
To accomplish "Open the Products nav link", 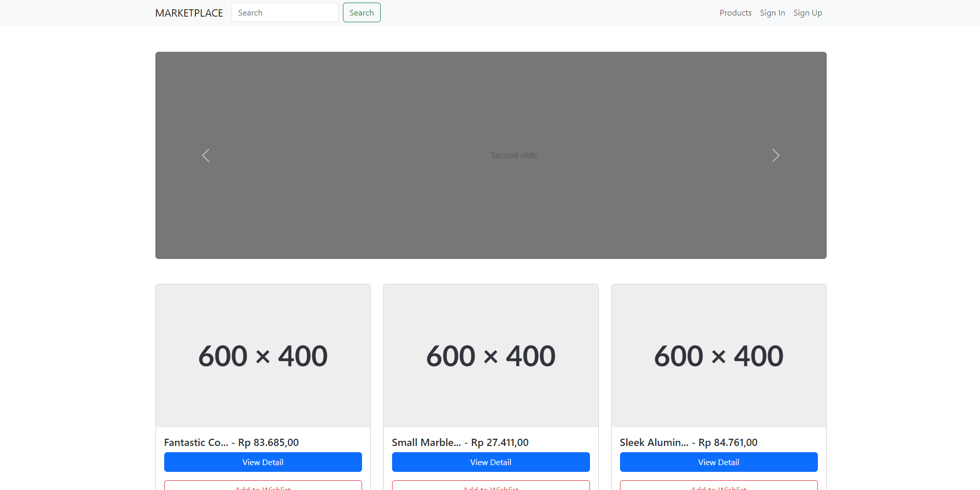I will 736,13.
